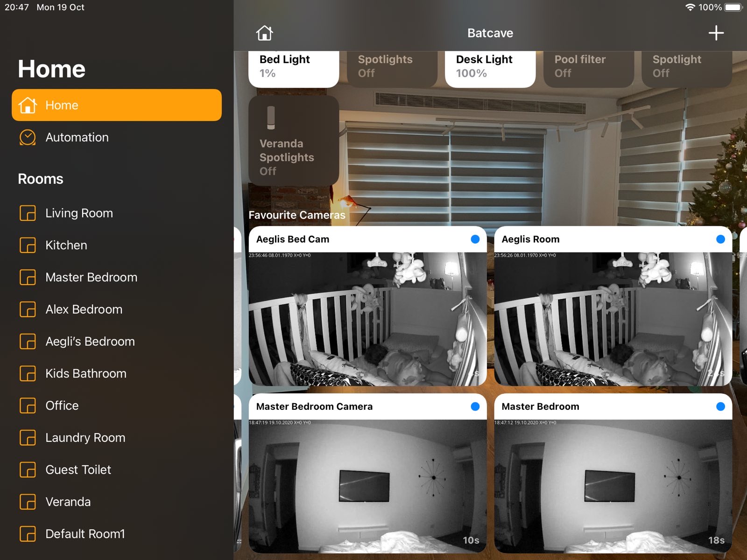Click the Guest Toilet room icon

(x=28, y=469)
